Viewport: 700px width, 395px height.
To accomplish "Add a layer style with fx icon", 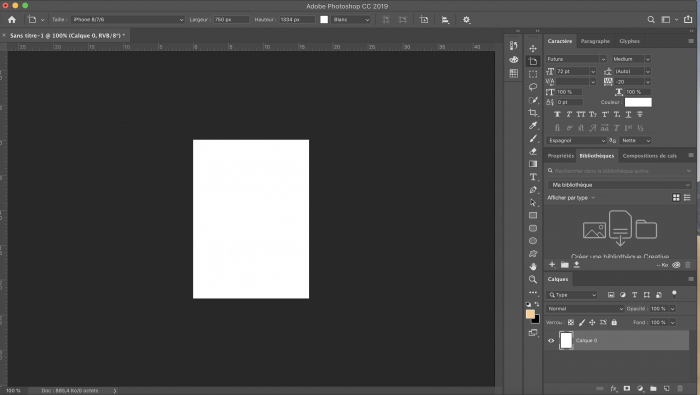I will tap(613, 389).
